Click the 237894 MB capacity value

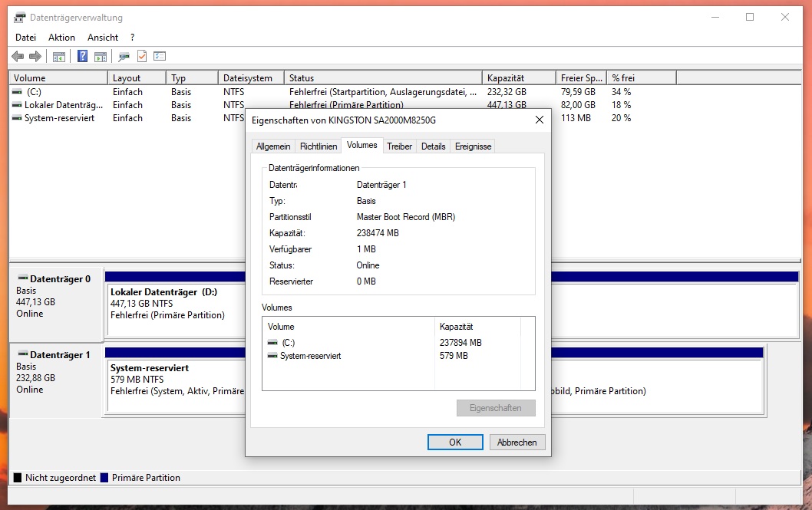click(460, 342)
